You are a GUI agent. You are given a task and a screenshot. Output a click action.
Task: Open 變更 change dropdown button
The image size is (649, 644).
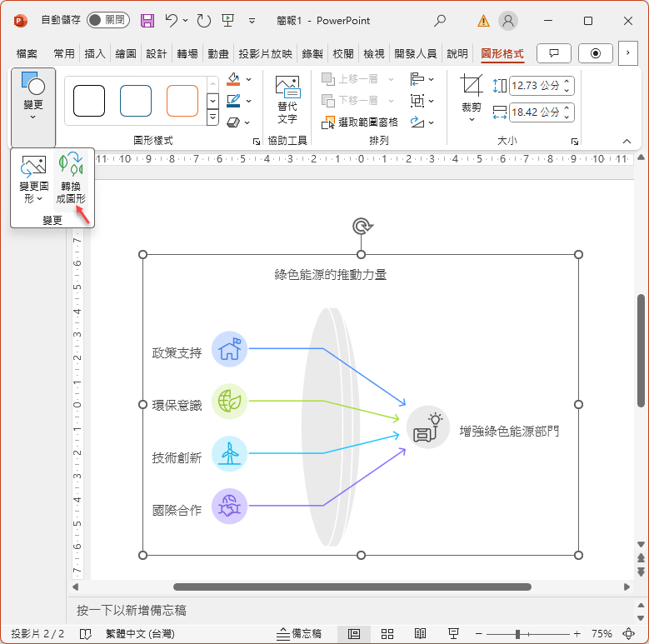coord(33,107)
